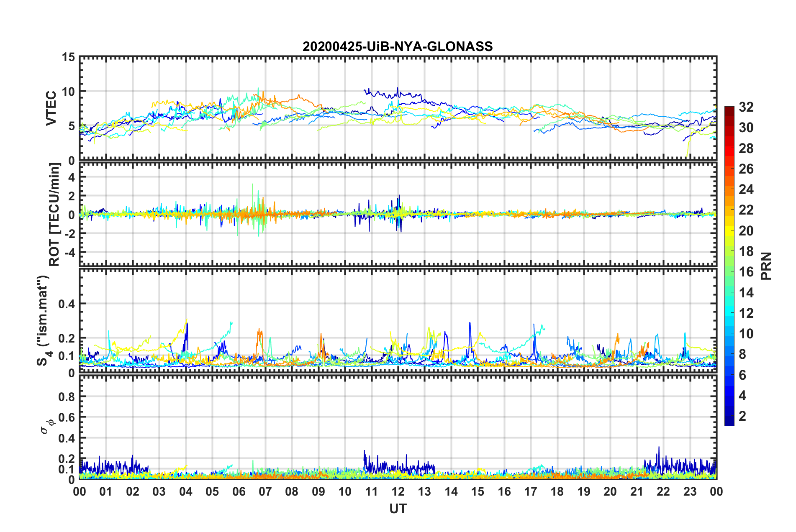796x532 pixels.
Task: Click the x-axis tick label 19
Action: click(584, 492)
